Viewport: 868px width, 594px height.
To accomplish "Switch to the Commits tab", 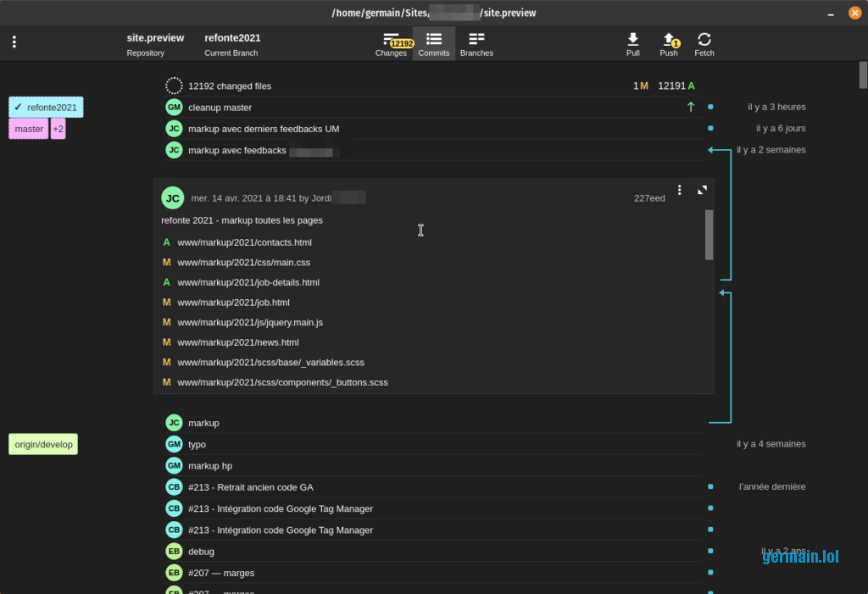I will tap(434, 43).
